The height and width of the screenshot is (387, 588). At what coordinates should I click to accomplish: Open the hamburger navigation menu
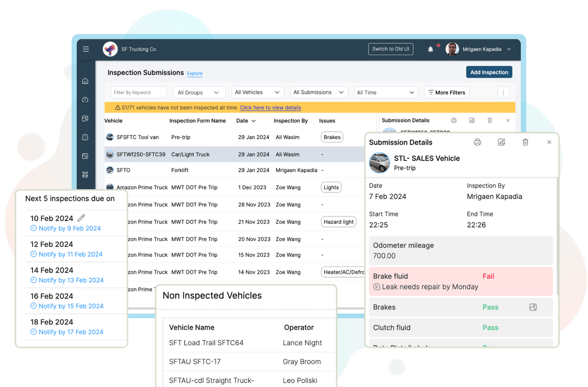[86, 49]
